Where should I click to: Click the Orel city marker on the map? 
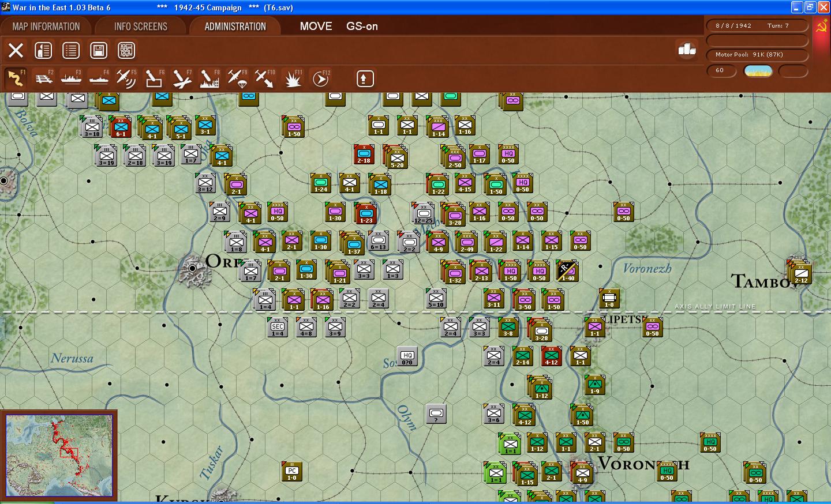(193, 269)
